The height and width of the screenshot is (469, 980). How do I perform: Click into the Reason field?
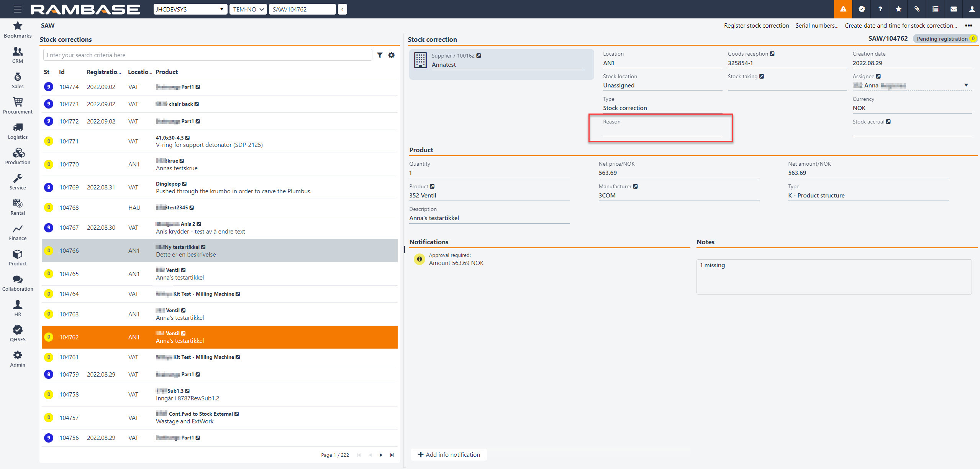(662, 131)
